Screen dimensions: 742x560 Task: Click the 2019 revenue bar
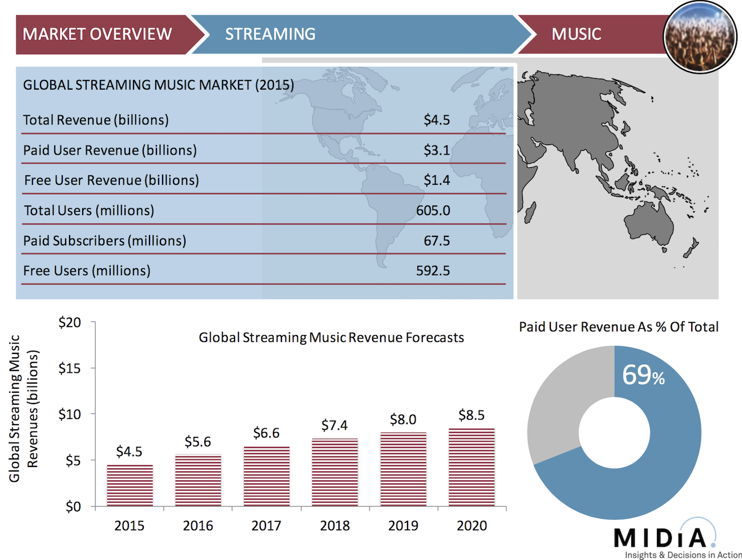404,469
